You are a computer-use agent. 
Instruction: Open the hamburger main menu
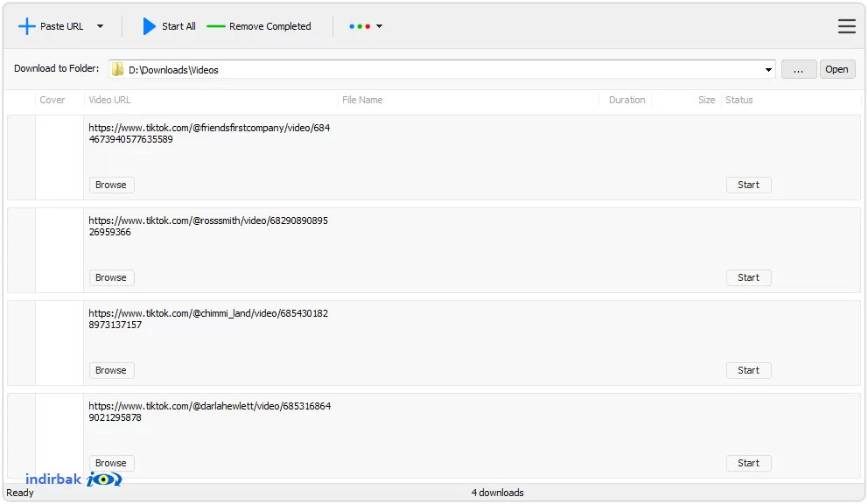(x=846, y=26)
